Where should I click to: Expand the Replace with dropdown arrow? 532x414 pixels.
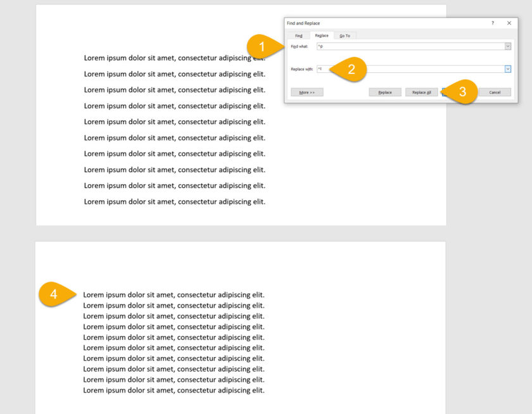[507, 69]
